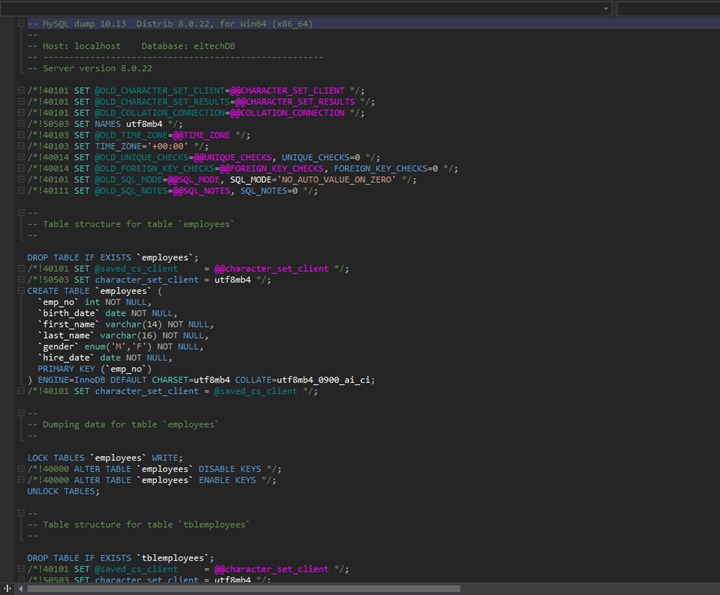Click the horizontal scrollbar thumb

pos(243,589)
